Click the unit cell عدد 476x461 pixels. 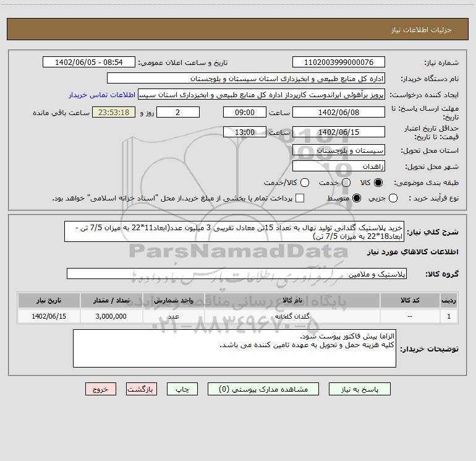(x=173, y=316)
